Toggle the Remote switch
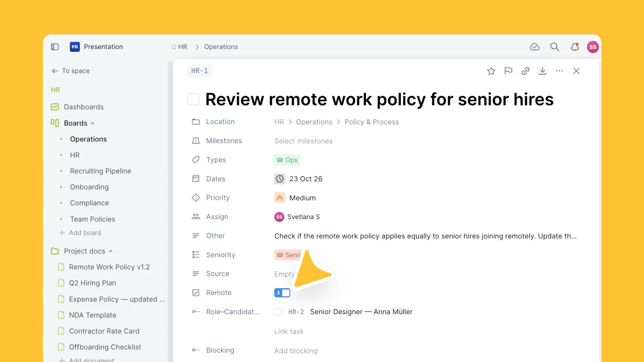The image size is (644, 362). tap(282, 293)
